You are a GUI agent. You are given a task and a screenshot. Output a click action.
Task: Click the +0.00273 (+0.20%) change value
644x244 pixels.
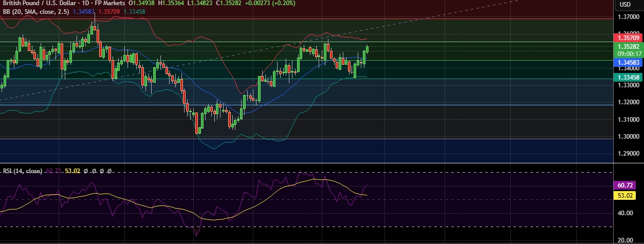pyautogui.click(x=271, y=3)
